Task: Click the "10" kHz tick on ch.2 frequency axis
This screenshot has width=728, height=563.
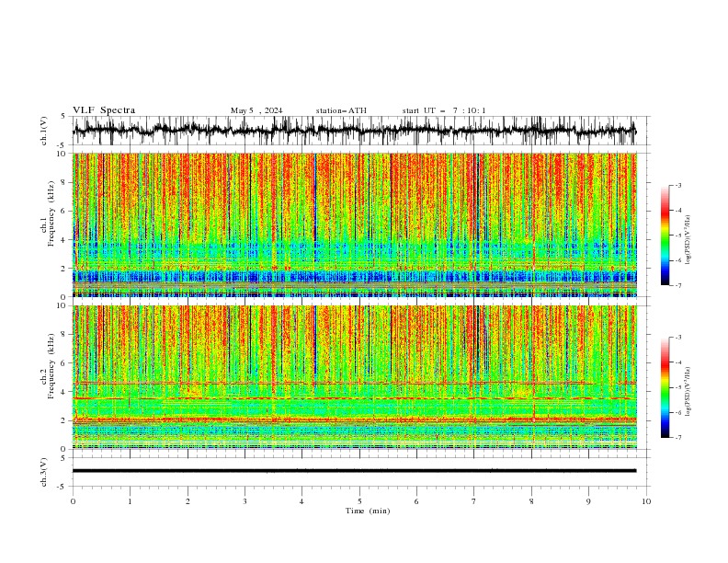Action: pos(63,305)
